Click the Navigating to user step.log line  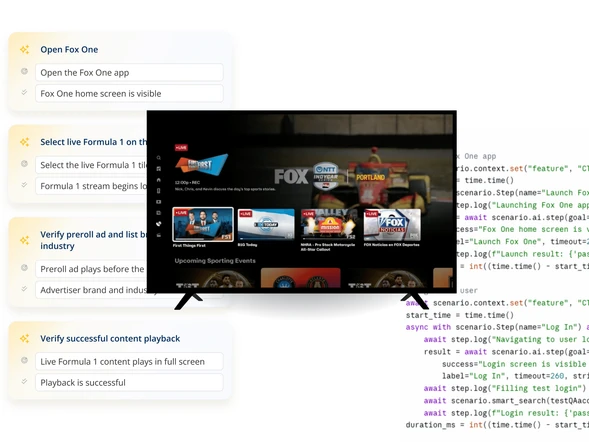tap(506, 339)
